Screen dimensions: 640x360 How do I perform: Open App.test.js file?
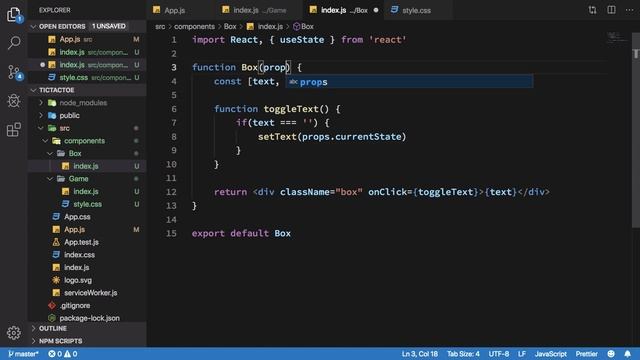point(87,242)
